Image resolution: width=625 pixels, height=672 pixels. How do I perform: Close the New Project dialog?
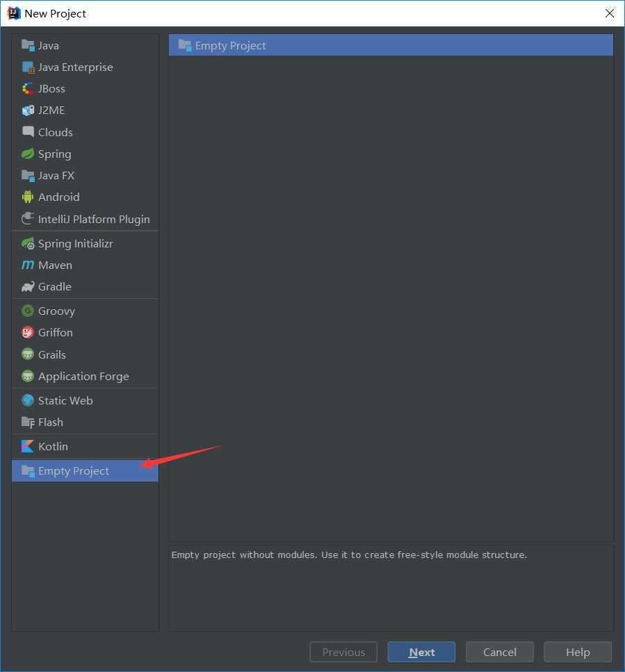coord(609,13)
